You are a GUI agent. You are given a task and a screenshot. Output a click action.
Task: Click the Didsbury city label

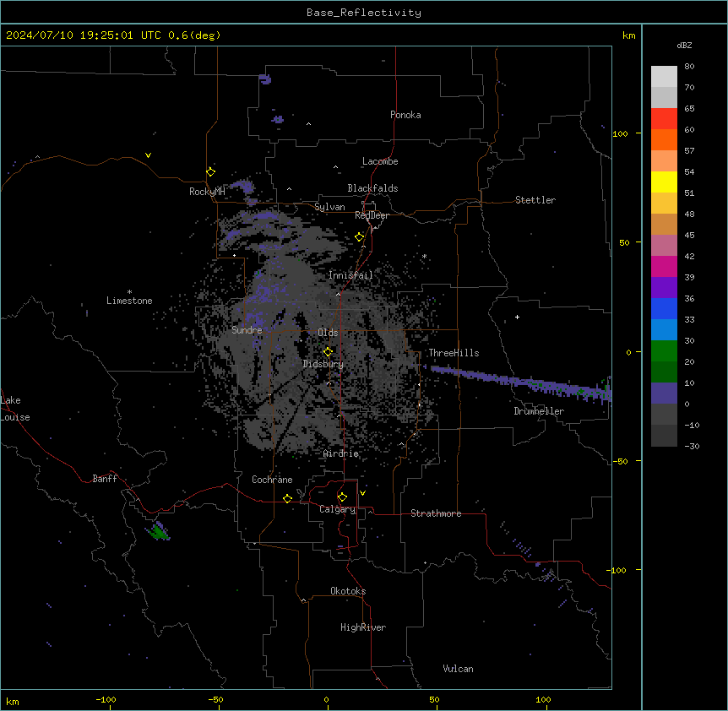pos(323,364)
